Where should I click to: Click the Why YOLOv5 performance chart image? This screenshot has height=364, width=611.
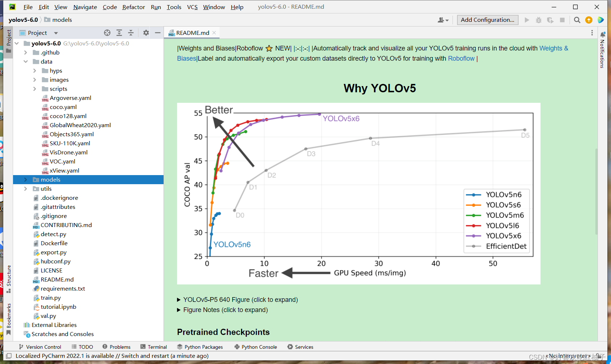(x=358, y=194)
